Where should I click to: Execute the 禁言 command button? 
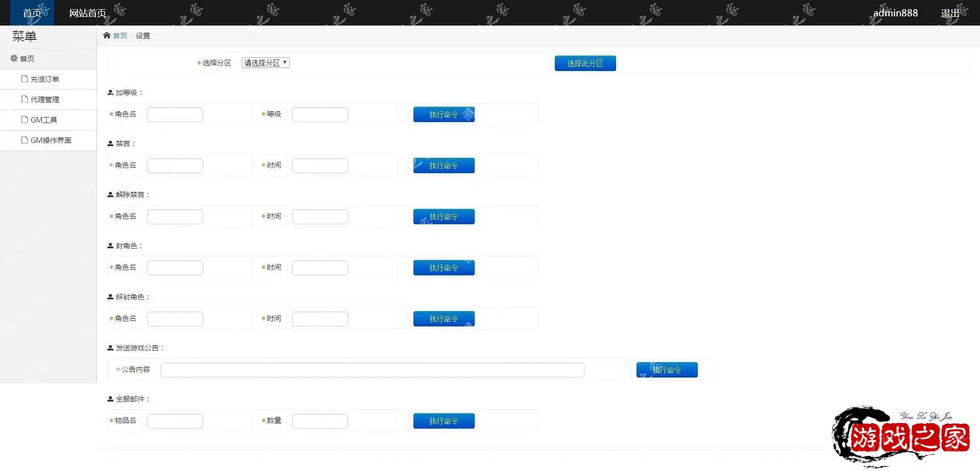[x=444, y=166]
